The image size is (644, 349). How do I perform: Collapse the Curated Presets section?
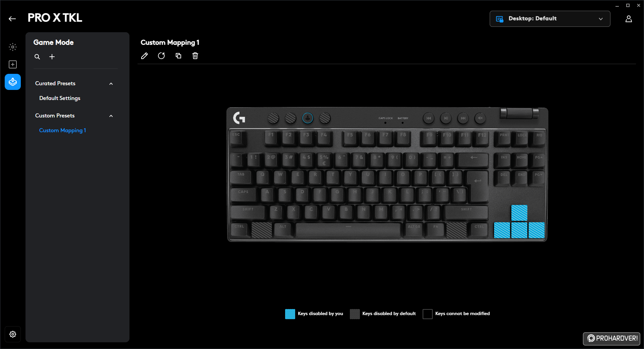tap(111, 84)
